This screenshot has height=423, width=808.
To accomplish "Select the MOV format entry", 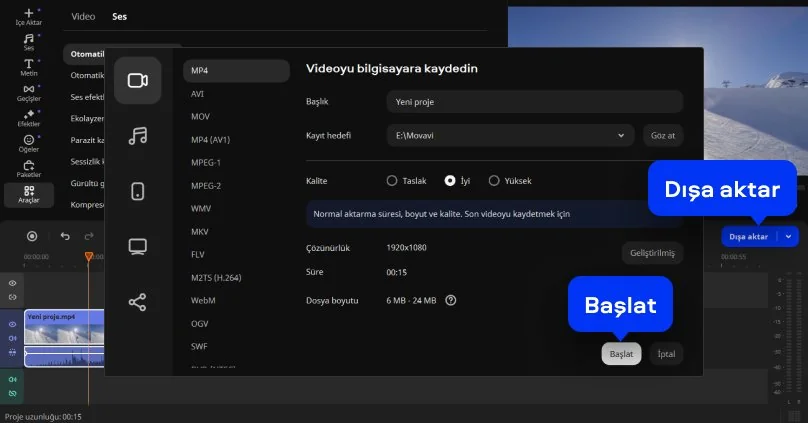I will [x=199, y=116].
